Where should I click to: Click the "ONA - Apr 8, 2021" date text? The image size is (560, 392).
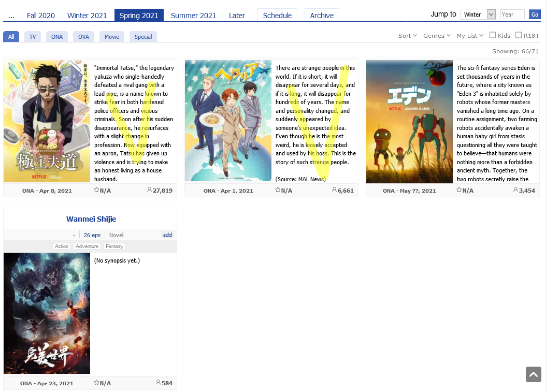point(47,191)
